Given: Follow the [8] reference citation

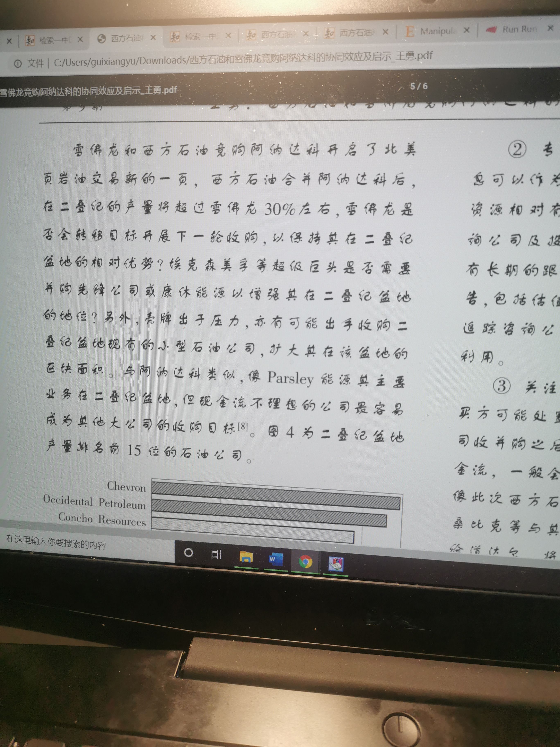Looking at the screenshot, I should tap(243, 427).
